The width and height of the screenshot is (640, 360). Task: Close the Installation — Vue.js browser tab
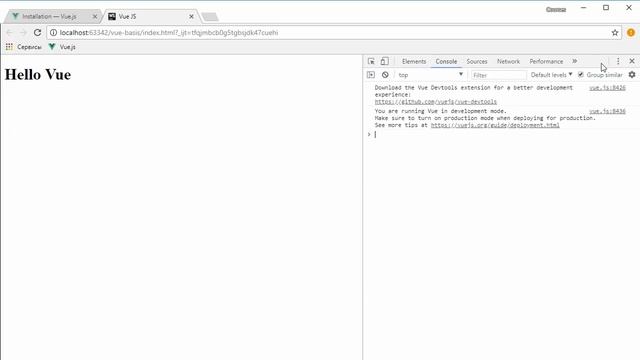(95, 16)
